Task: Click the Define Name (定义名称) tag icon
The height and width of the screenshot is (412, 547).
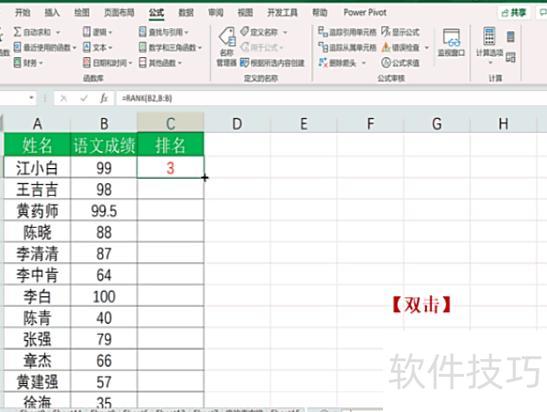Action: tap(245, 32)
